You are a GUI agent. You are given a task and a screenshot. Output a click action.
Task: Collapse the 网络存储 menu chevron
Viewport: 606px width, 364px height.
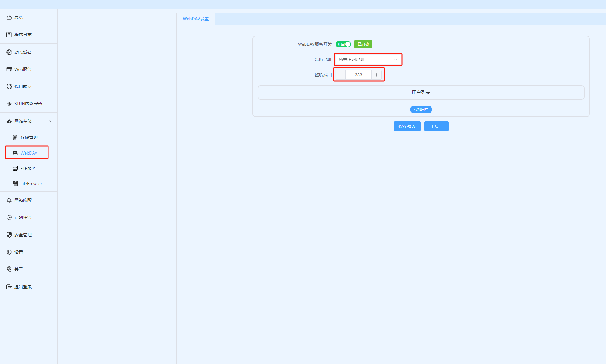49,121
